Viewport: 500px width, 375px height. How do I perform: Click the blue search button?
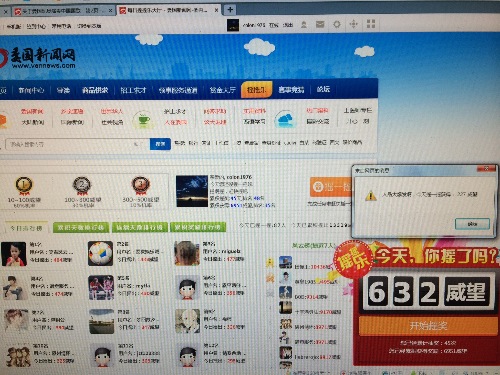tap(160, 144)
